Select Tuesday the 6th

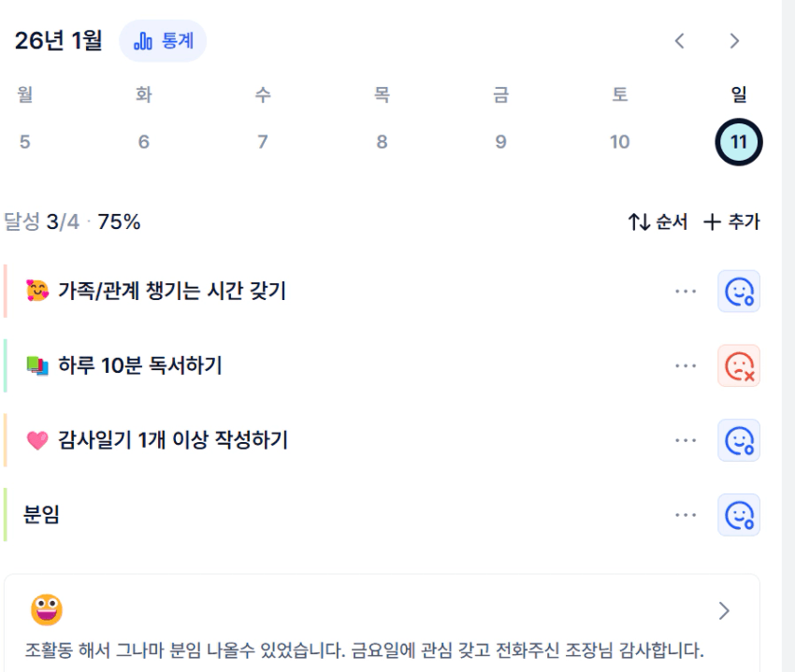pos(144,142)
